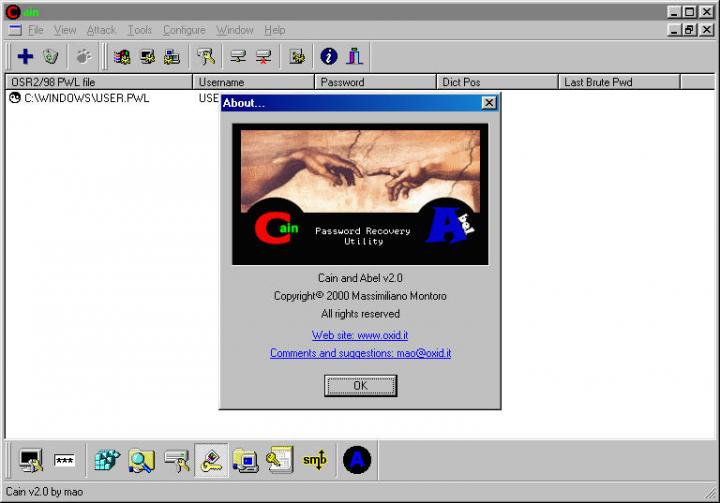Screen dimensions: 720x503
Task: Click the document with gear icon
Action: point(297,57)
